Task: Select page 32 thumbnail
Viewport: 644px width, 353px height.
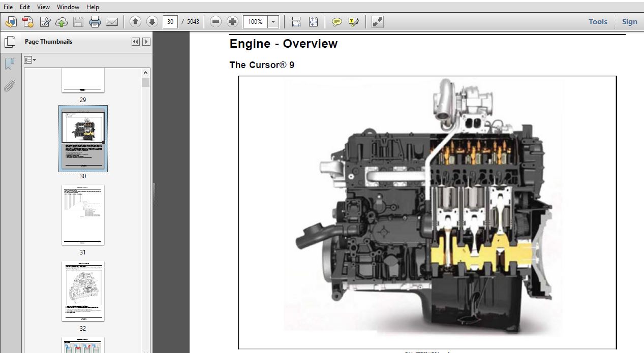Action: [83, 291]
